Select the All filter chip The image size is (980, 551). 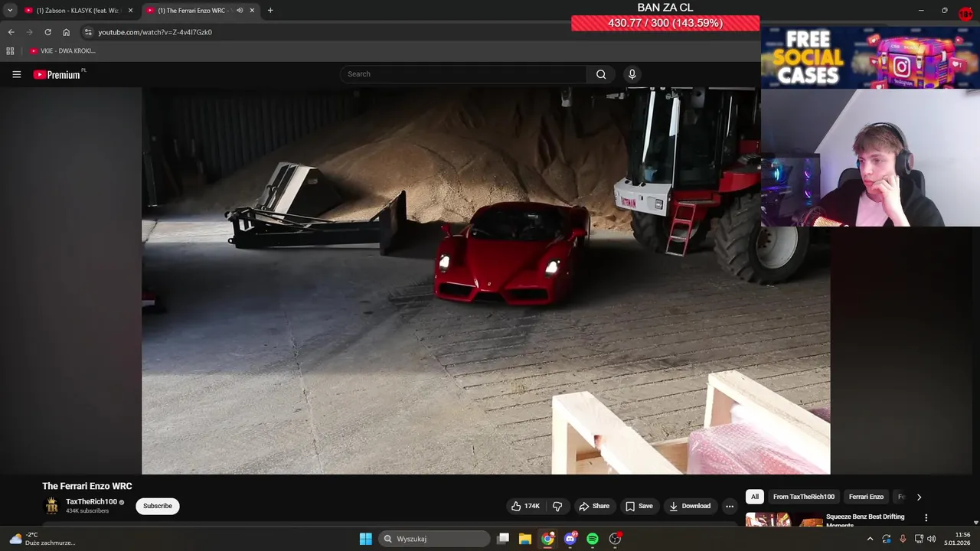coord(755,497)
